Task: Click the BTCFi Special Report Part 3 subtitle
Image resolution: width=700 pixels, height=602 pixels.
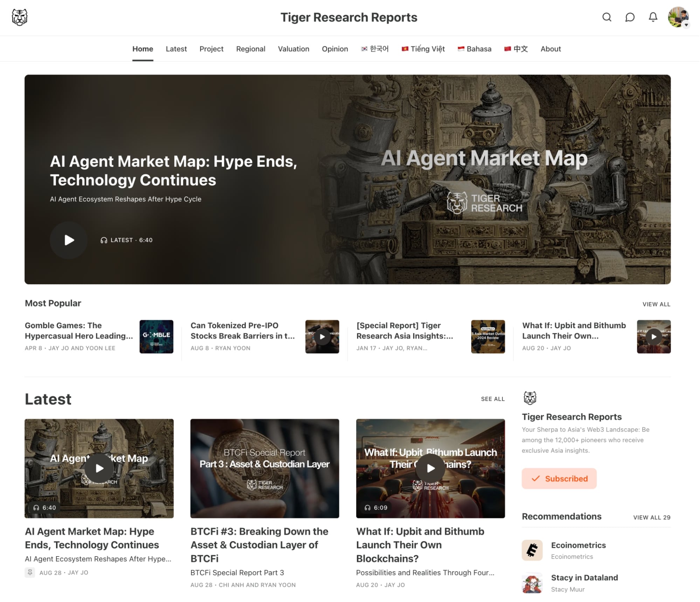Action: tap(237, 573)
